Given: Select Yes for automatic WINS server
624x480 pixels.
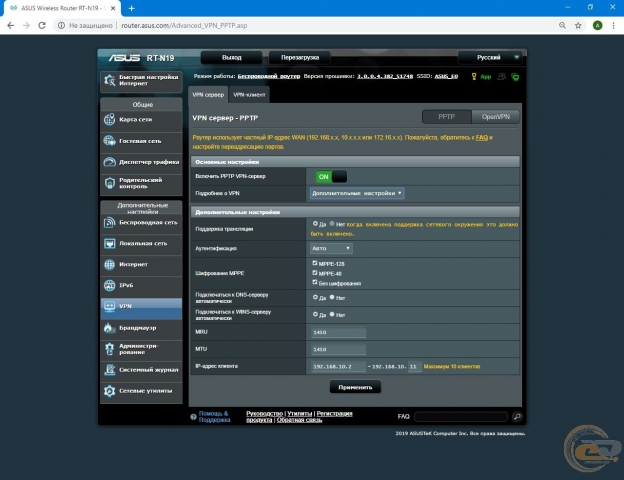Looking at the screenshot, I should pyautogui.click(x=315, y=314).
